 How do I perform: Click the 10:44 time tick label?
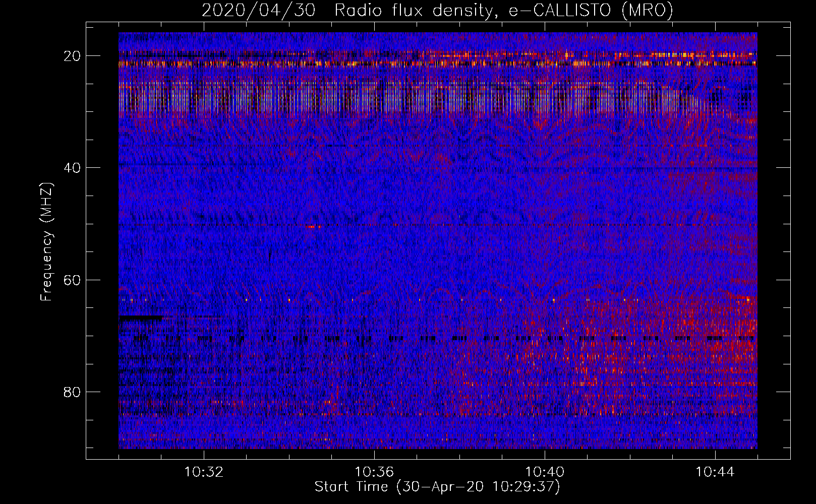click(x=715, y=472)
